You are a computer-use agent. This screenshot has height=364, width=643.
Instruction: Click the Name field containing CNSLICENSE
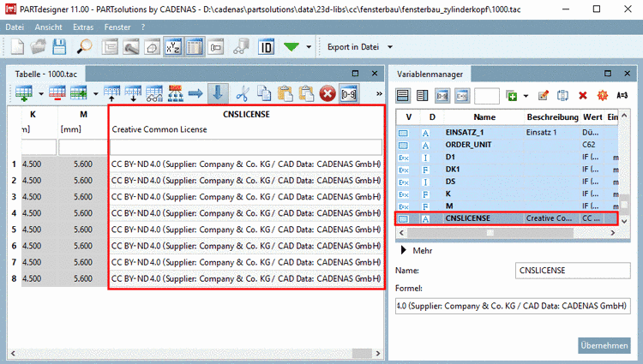(573, 271)
